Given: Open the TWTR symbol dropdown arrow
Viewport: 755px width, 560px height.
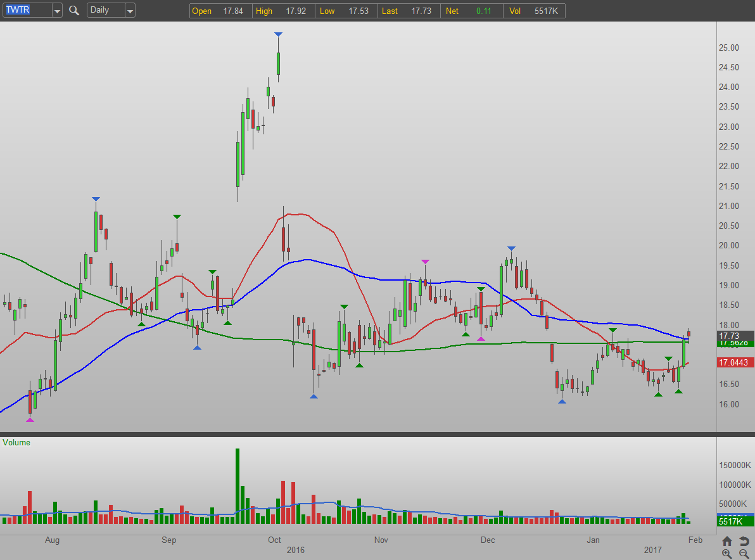Looking at the screenshot, I should [x=57, y=11].
